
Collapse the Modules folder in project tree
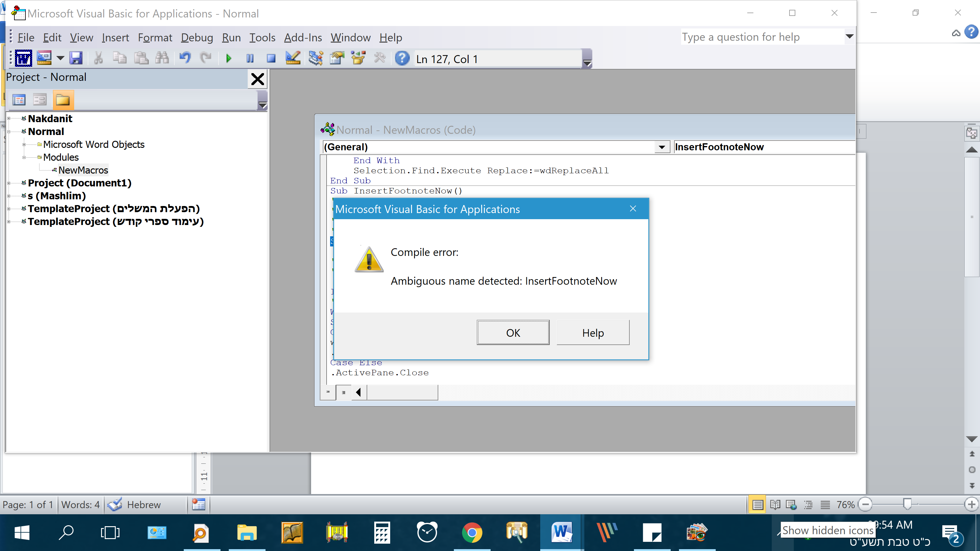pos(24,157)
